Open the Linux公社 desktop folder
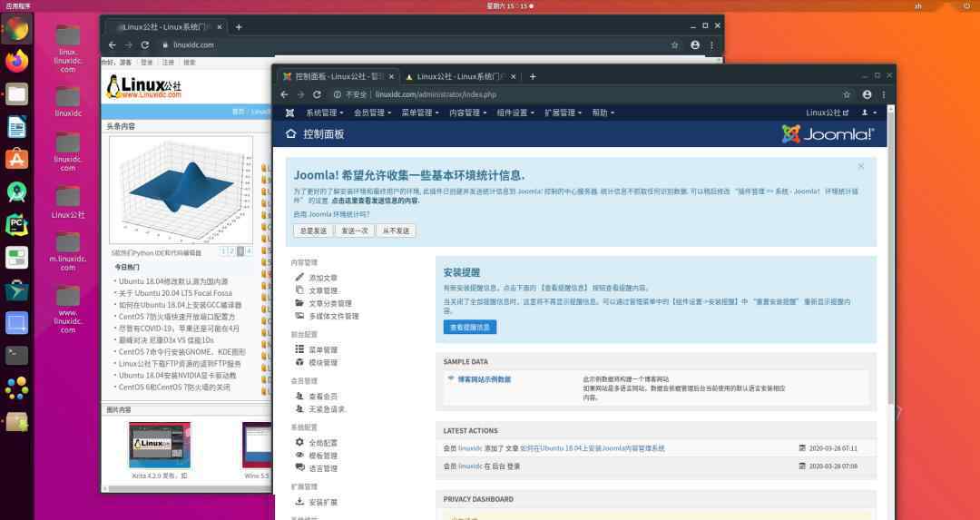The height and width of the screenshot is (520, 980). coord(68,201)
